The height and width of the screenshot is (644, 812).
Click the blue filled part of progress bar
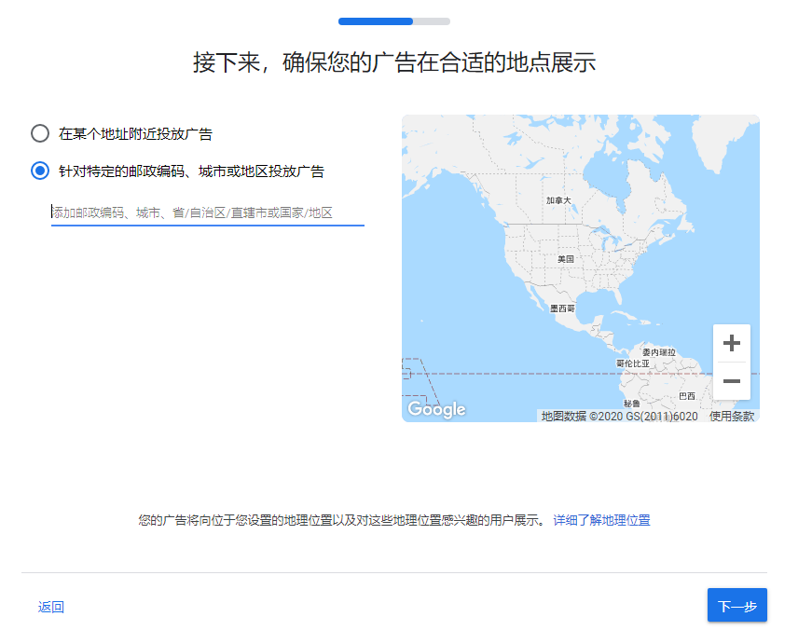375,21
